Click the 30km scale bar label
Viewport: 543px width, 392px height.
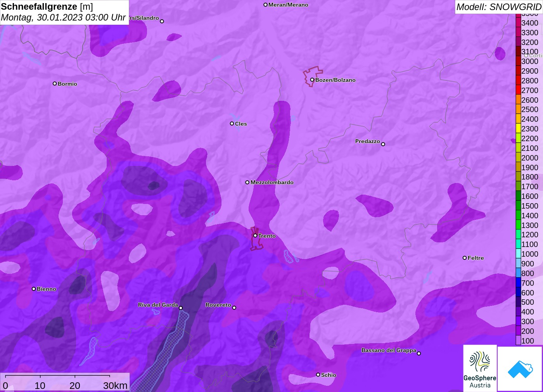115,385
